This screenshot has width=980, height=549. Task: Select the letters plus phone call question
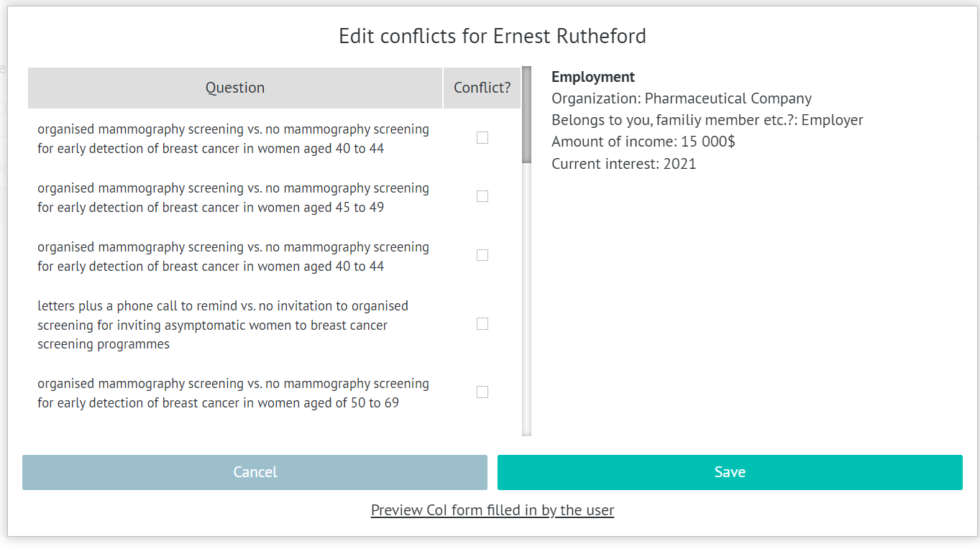223,324
